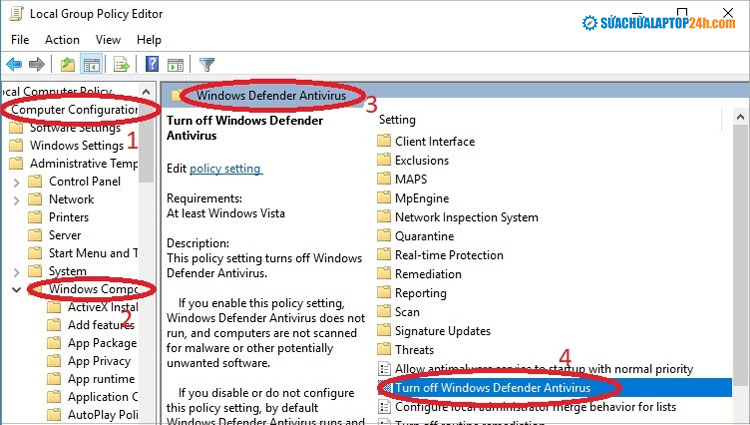Click the Filter funnel toolbar icon
The height and width of the screenshot is (425, 750).
click(207, 65)
